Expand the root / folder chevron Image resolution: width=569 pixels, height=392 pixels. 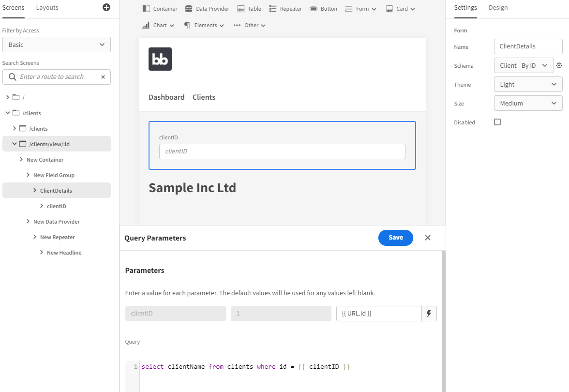point(8,97)
